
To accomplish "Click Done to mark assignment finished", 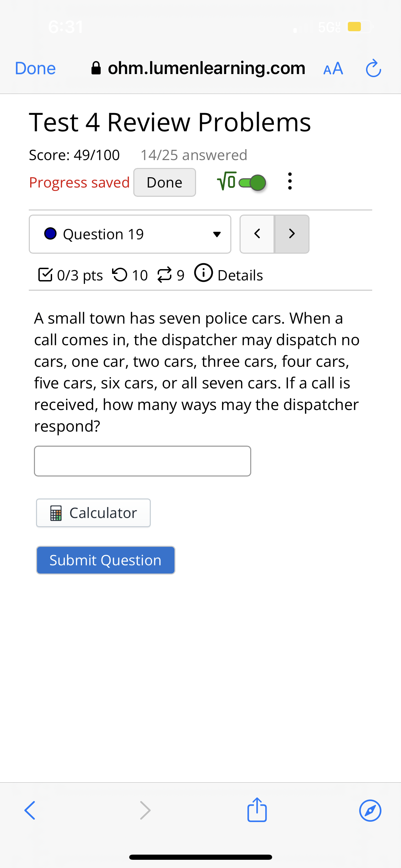I will (x=164, y=182).
